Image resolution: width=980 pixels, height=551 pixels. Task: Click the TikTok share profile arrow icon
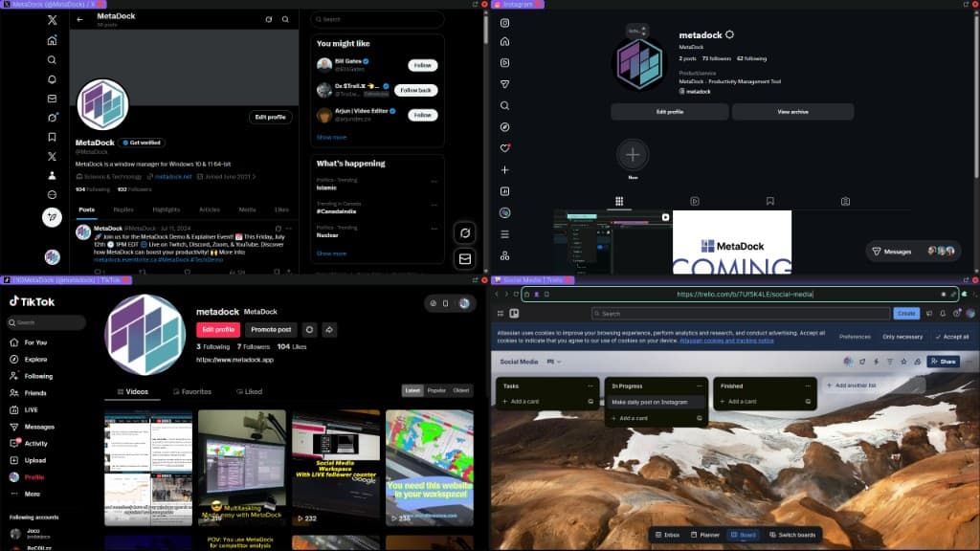click(329, 329)
